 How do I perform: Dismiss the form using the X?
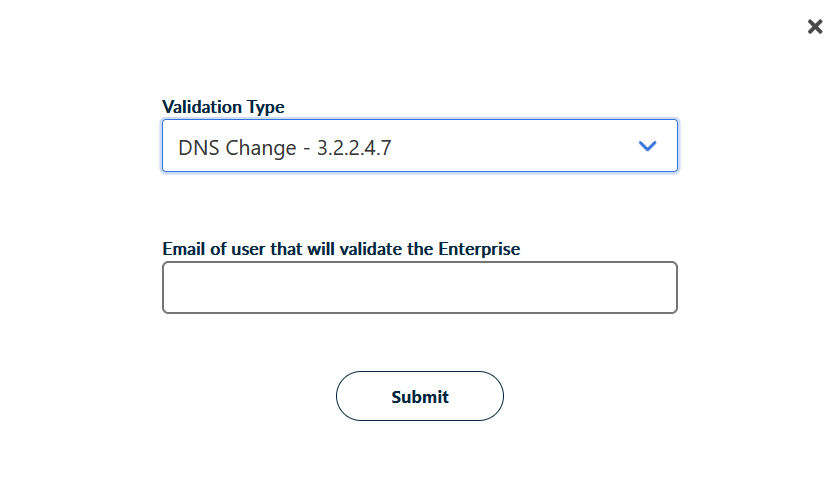point(815,27)
